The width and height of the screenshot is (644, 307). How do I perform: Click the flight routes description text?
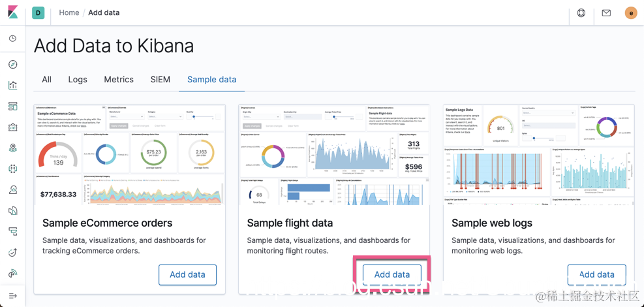pos(329,246)
